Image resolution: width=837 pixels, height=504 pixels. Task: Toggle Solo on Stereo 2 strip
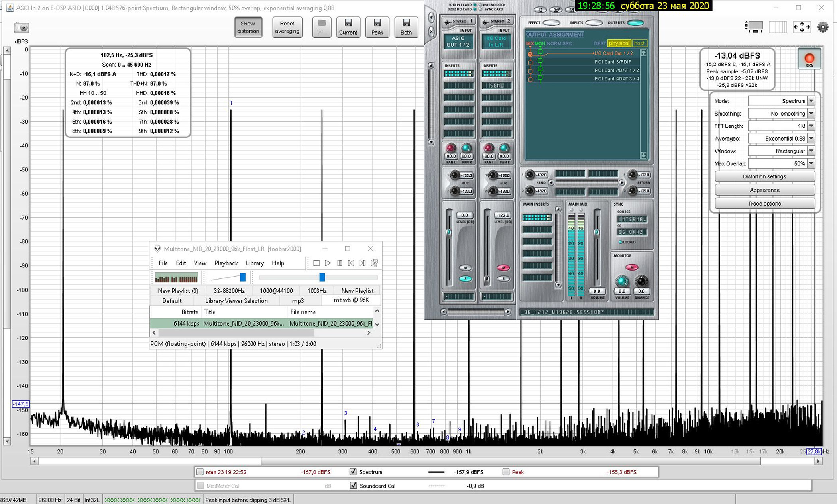tap(503, 278)
